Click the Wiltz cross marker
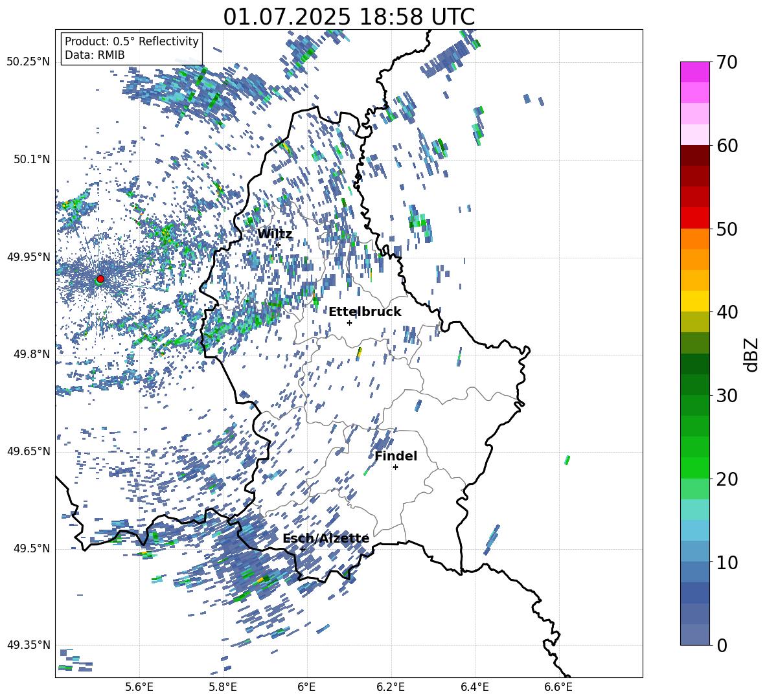This screenshot has height=700, width=767. (x=278, y=245)
